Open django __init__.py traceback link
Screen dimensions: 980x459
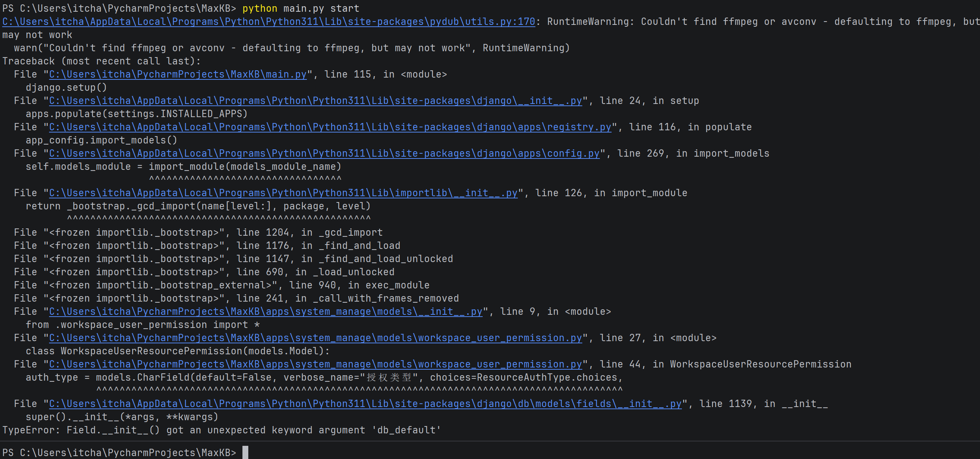tap(315, 101)
